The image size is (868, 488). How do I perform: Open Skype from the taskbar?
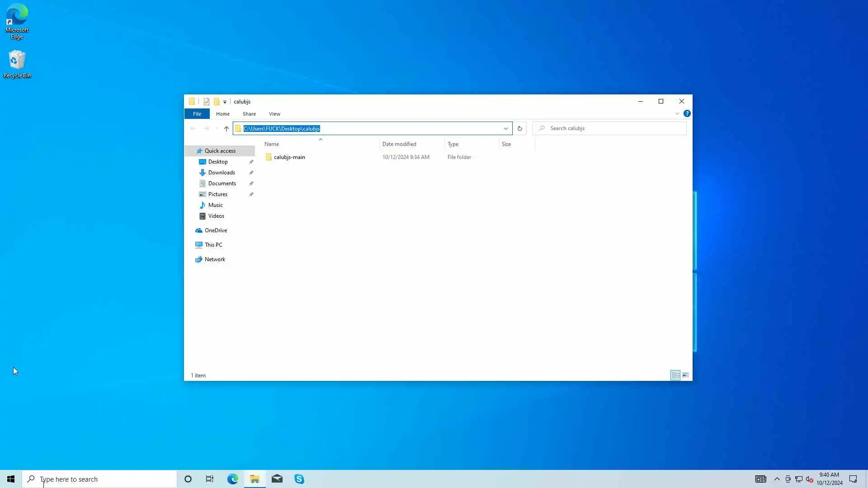click(299, 479)
